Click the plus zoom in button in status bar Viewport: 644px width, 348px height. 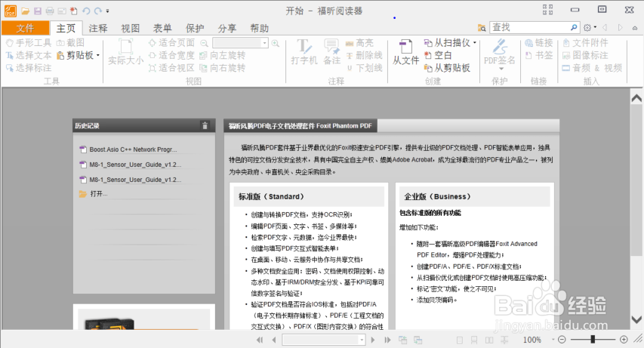tap(624, 340)
